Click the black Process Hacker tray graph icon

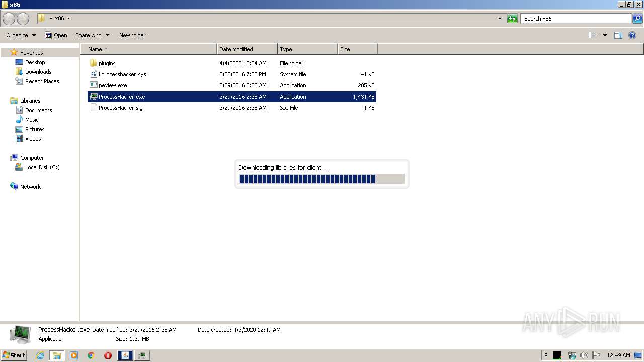coord(557,355)
